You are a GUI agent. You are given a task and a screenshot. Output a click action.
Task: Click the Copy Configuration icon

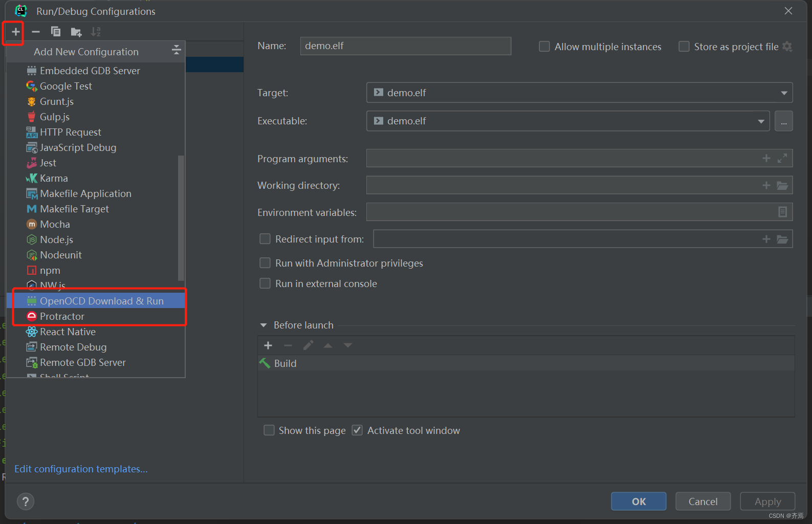[x=56, y=32]
